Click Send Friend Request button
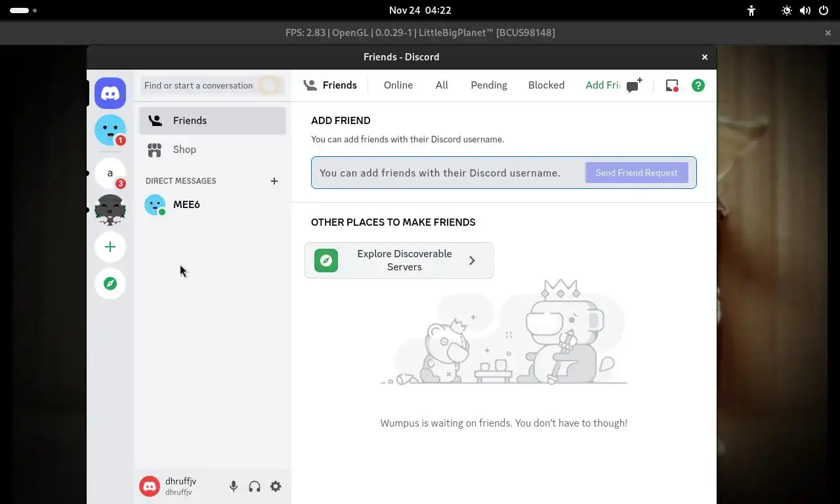 point(637,173)
